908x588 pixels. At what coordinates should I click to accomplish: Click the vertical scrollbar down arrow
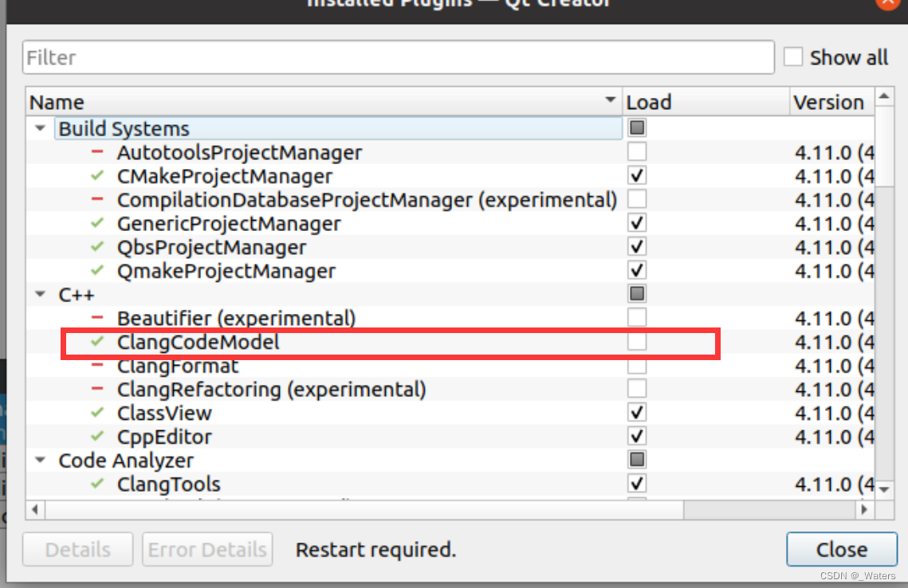(883, 490)
